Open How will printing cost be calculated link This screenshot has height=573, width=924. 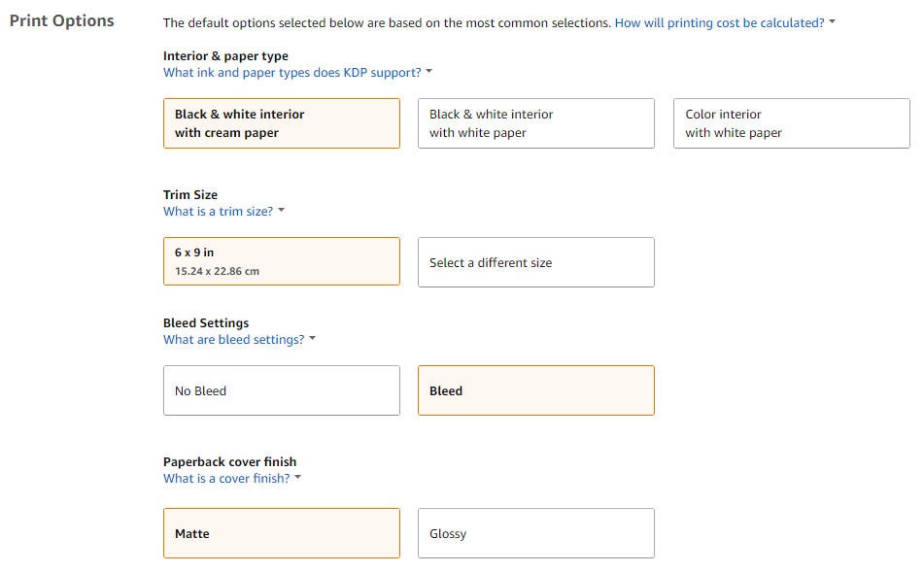click(x=719, y=22)
